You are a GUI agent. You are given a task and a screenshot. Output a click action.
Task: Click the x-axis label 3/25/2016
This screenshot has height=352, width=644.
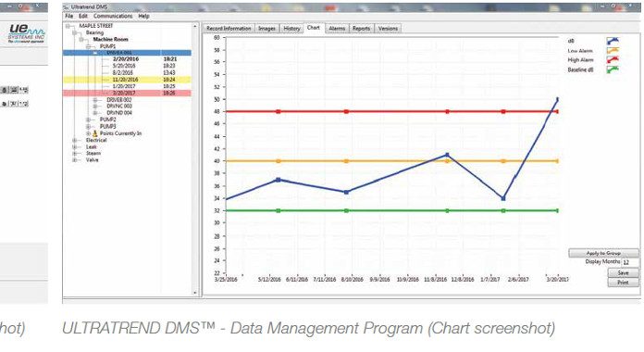226,280
